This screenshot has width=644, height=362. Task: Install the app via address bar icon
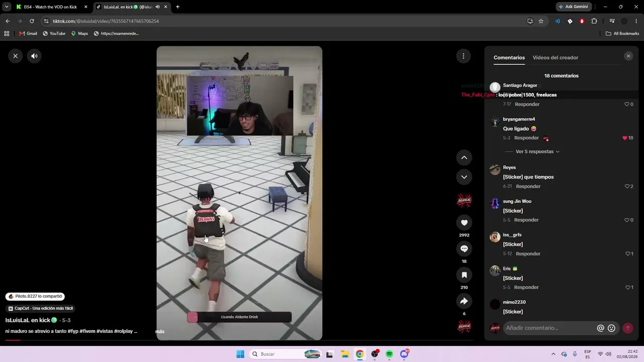coord(530,21)
